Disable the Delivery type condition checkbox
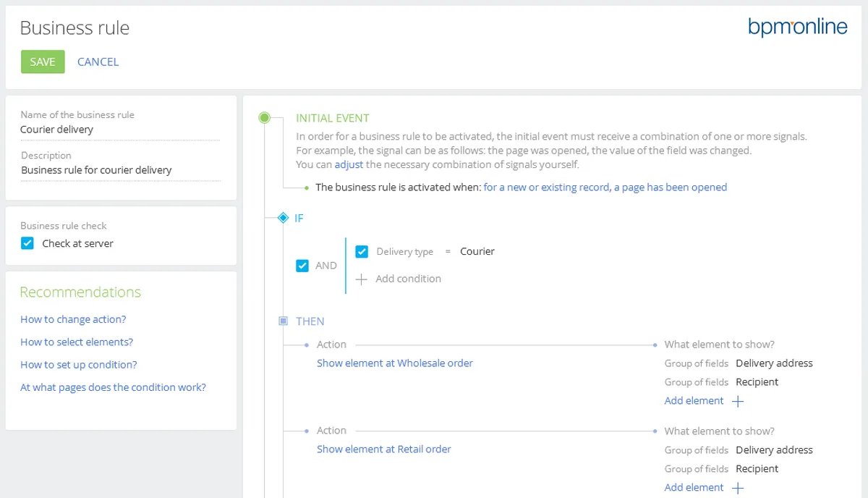 tap(362, 252)
